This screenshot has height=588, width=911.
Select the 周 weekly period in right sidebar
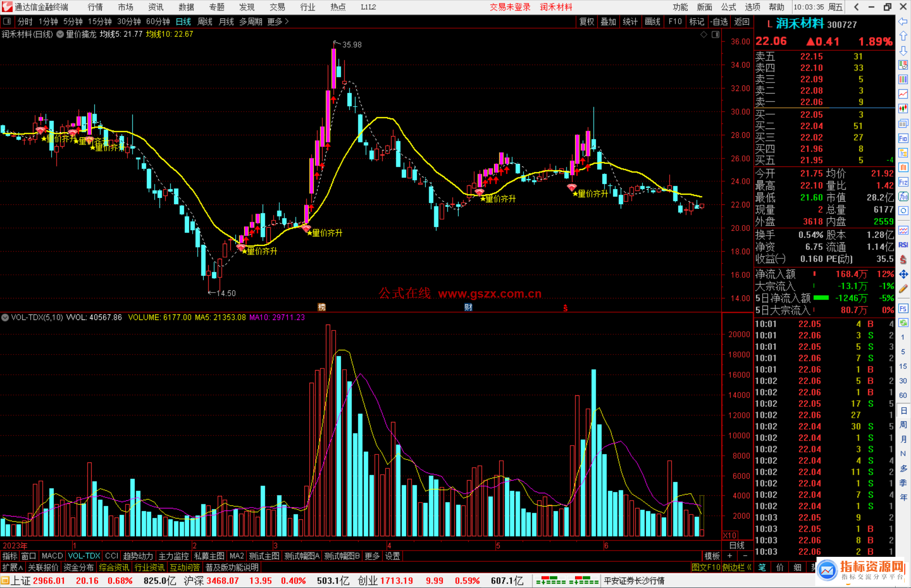pos(903,425)
